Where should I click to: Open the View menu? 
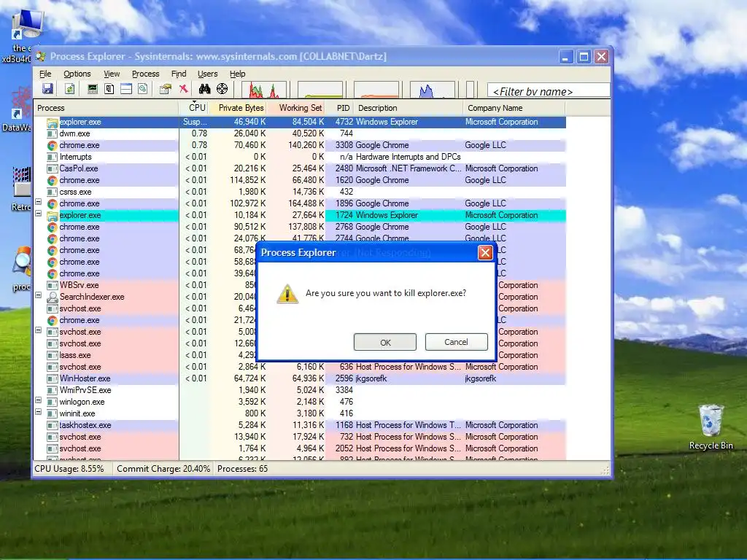click(x=112, y=74)
